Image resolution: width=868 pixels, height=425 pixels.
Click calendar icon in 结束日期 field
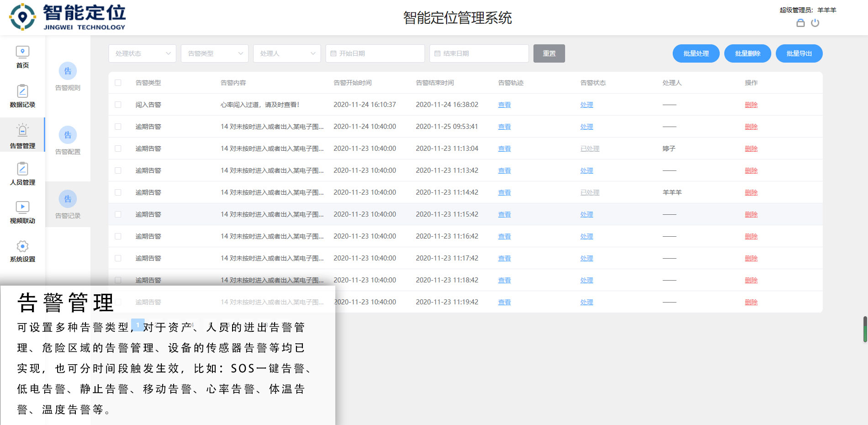pyautogui.click(x=437, y=53)
